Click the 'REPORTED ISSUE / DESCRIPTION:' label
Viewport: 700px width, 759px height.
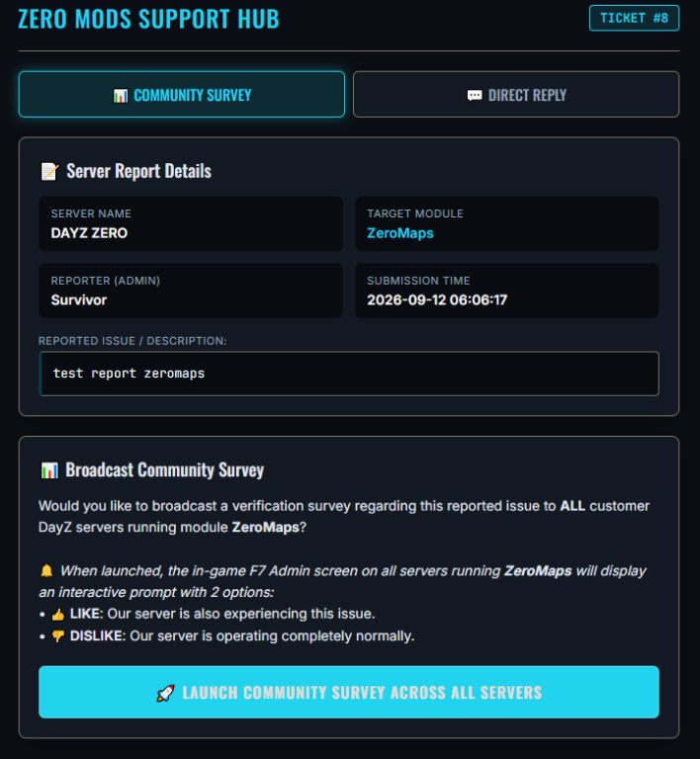click(x=132, y=341)
